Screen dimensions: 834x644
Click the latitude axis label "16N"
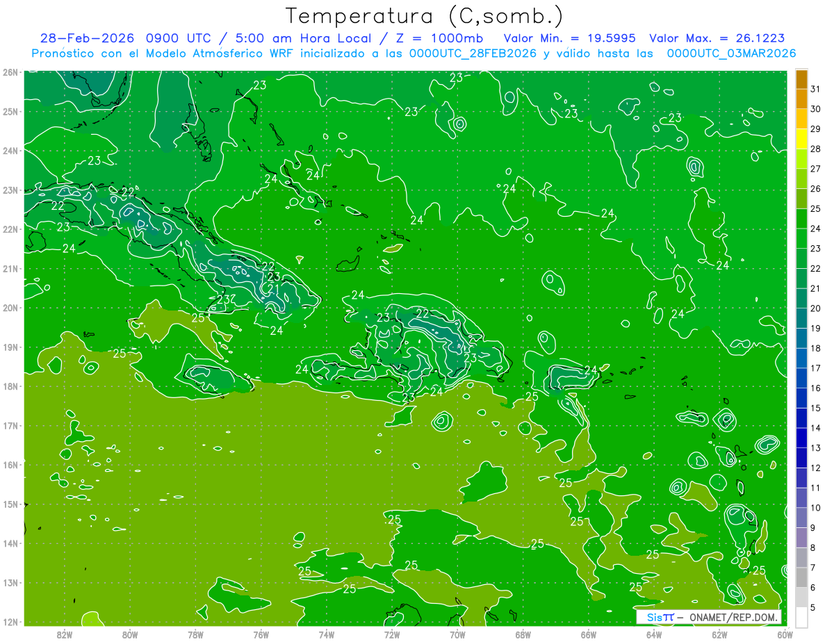click(10, 465)
